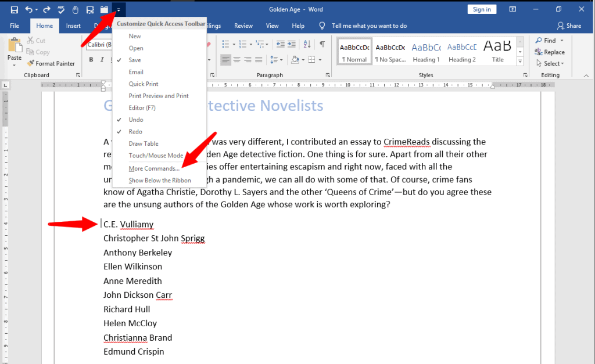The width and height of the screenshot is (595, 364).
Task: Activate the Touch/Mouse Mode hand icon
Action: 75,9
